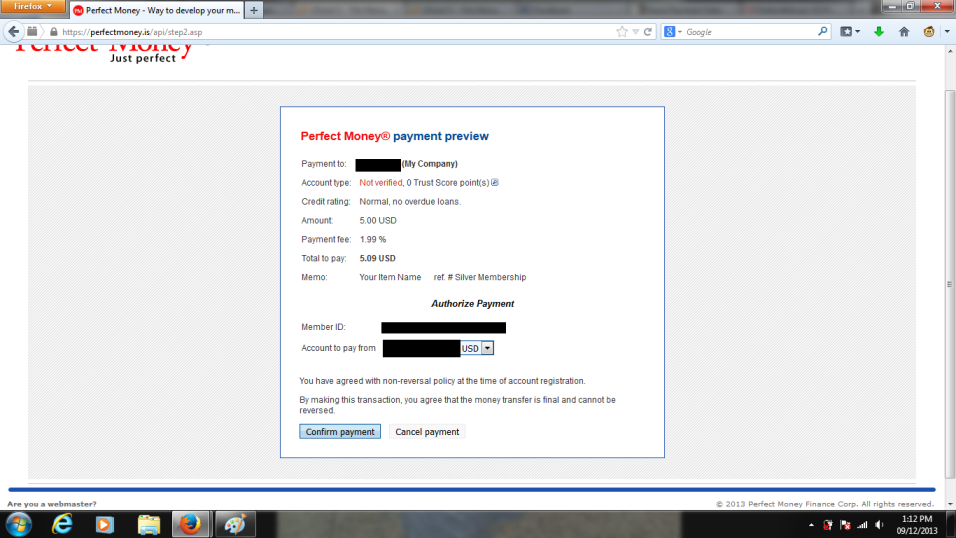The width and height of the screenshot is (956, 538).
Task: Click the scrollbar up arrow
Action: (950, 52)
